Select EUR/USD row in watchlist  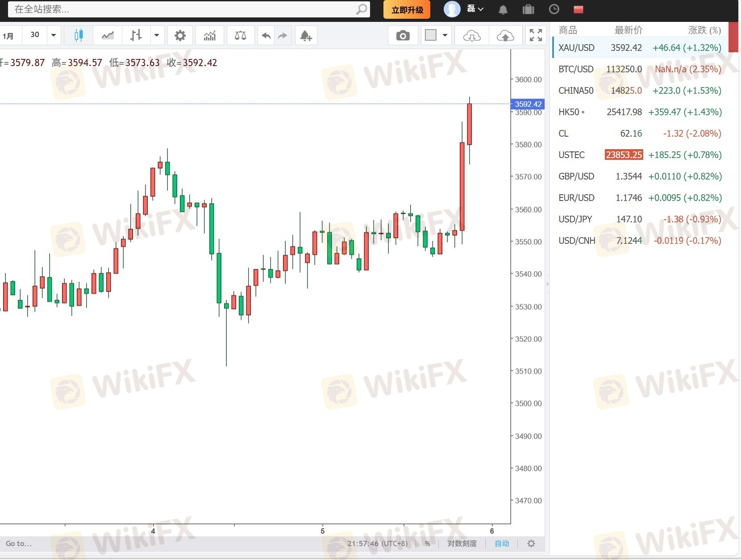point(640,198)
